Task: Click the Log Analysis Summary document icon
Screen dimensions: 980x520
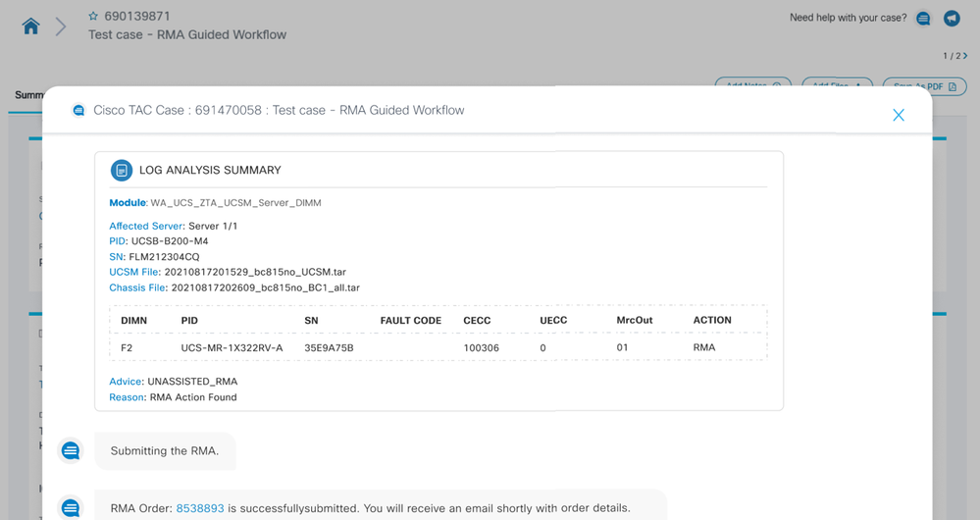Action: 122,170
